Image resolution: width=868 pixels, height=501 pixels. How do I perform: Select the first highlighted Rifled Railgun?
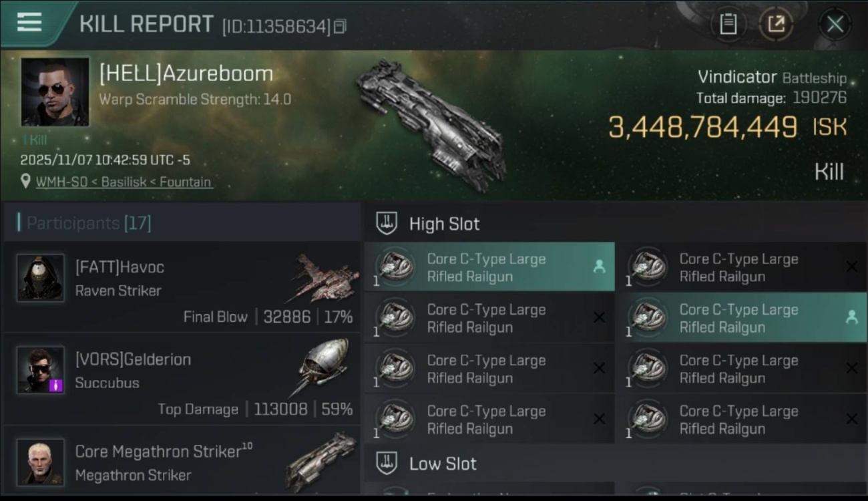coord(489,267)
